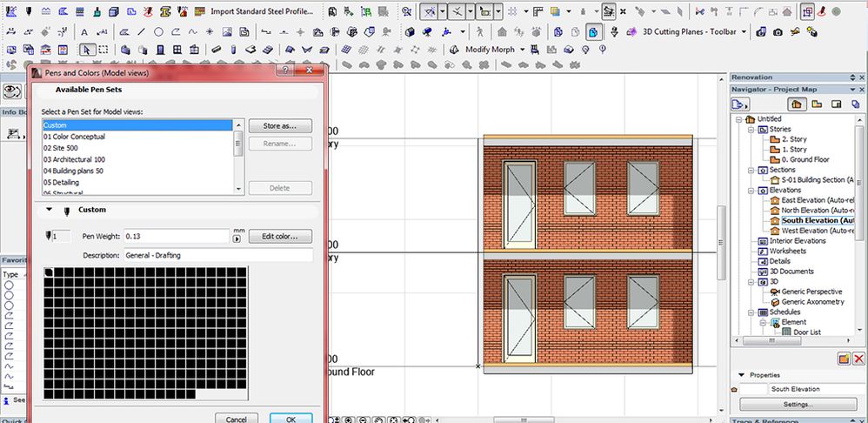
Task: Select the Arrow selection tool
Action: click(x=88, y=50)
